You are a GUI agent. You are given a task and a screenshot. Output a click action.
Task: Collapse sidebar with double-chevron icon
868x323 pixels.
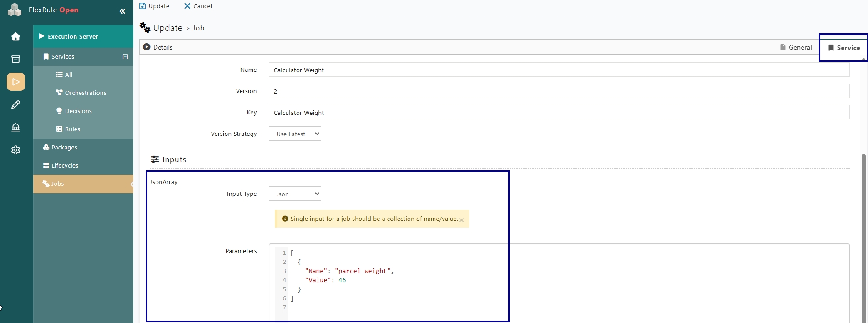[122, 11]
